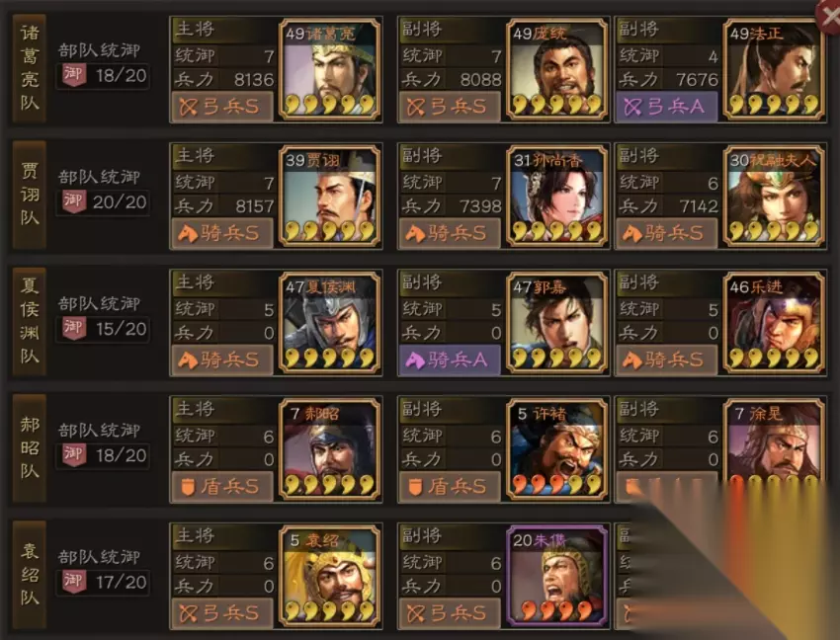The width and height of the screenshot is (840, 640).
Task: Click the 御 shield icon for 袁绍队
Action: tap(74, 582)
